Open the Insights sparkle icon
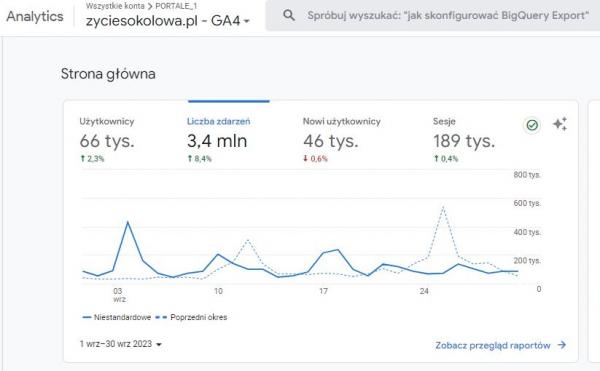The width and height of the screenshot is (600, 371). point(560,124)
